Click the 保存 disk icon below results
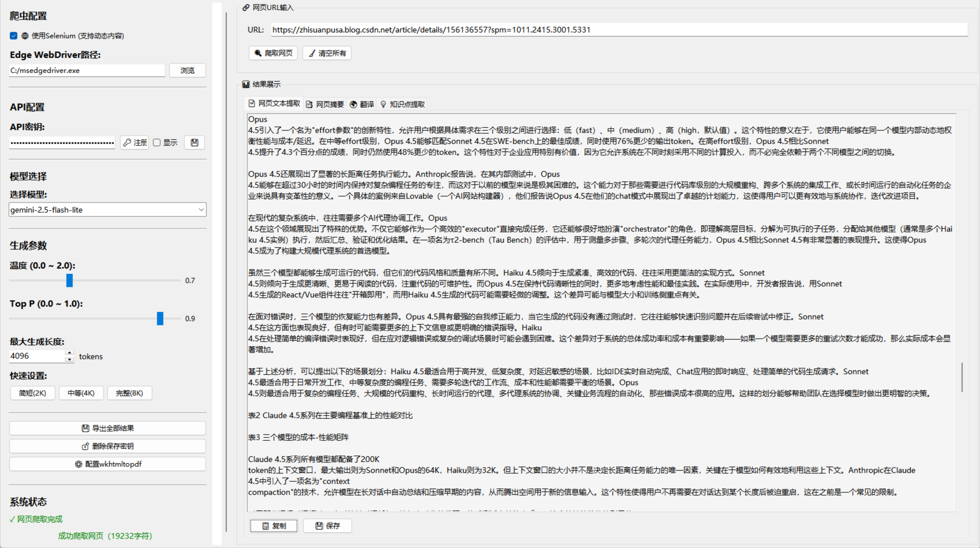980x548 pixels. coord(327,526)
